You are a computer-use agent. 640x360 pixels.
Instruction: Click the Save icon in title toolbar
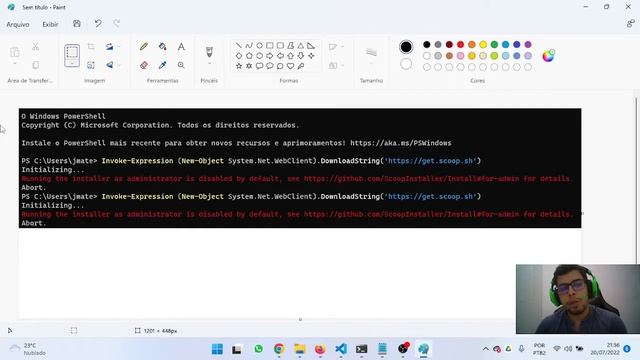[77, 24]
